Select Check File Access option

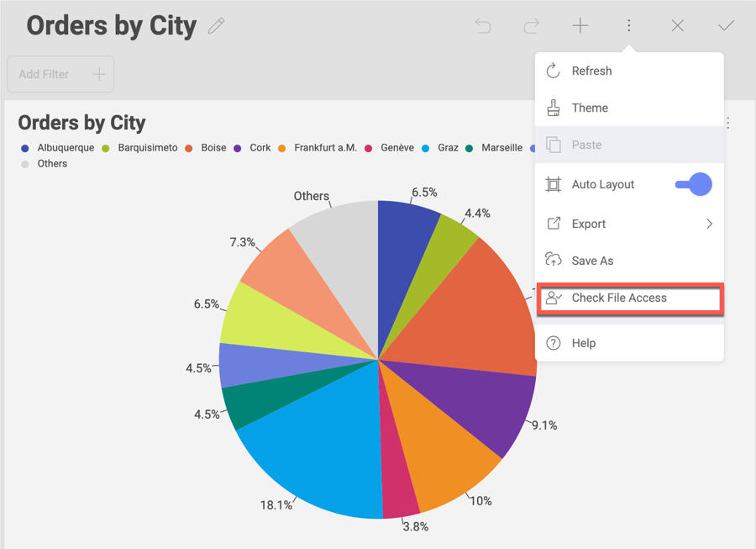629,298
